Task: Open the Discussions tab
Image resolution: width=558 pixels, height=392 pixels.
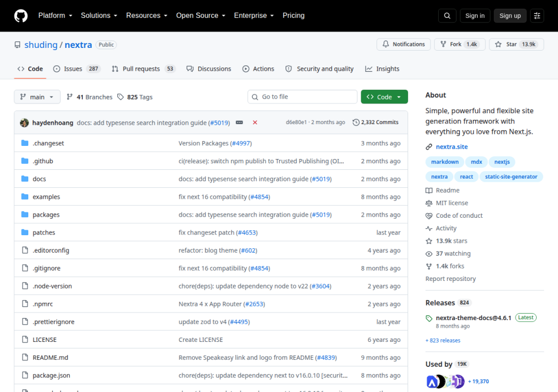Action: [x=209, y=69]
